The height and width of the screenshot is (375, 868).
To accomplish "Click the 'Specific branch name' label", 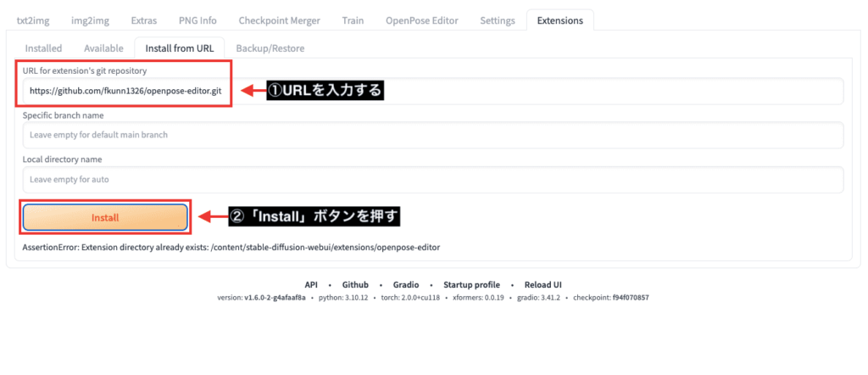I will pyautogui.click(x=63, y=115).
